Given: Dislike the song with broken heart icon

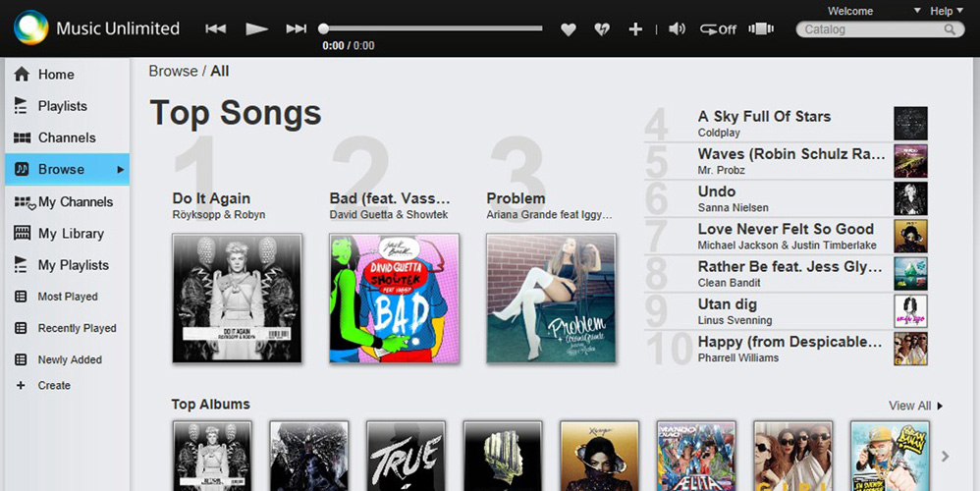Looking at the screenshot, I should [602, 29].
